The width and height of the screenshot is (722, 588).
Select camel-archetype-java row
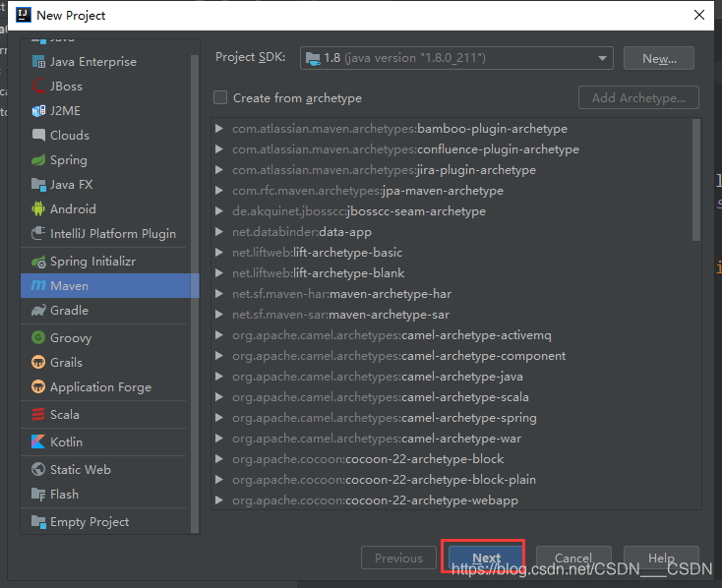pos(451,377)
